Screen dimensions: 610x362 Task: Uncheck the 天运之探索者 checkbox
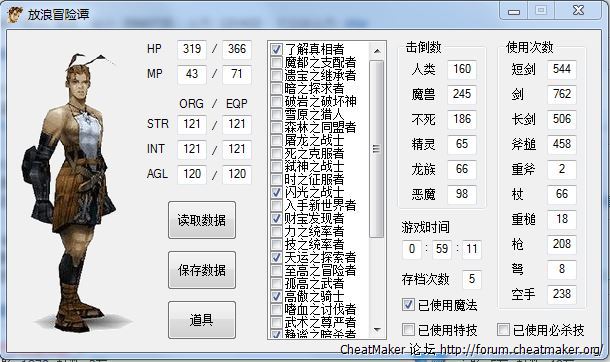276,257
